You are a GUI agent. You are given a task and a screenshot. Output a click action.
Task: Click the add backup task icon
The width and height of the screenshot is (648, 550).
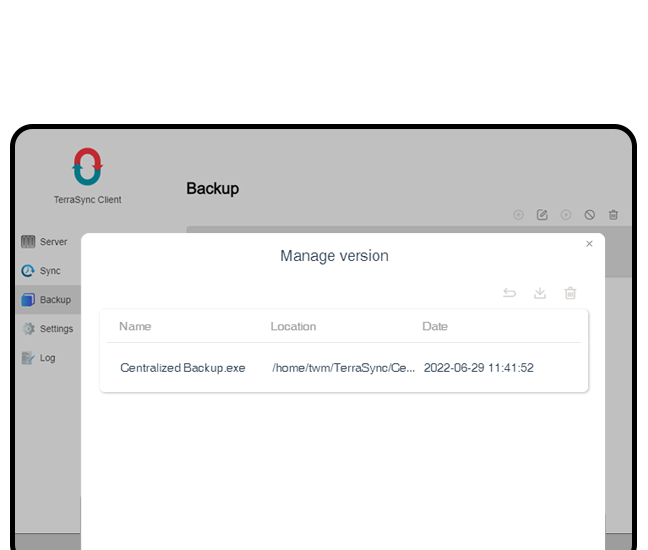click(518, 215)
